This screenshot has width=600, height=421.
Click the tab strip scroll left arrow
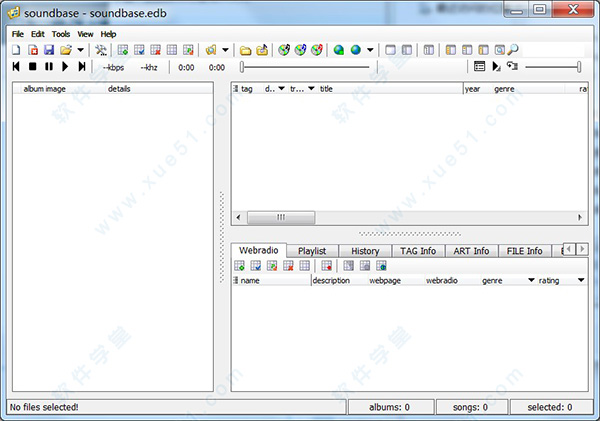[x=569, y=249]
